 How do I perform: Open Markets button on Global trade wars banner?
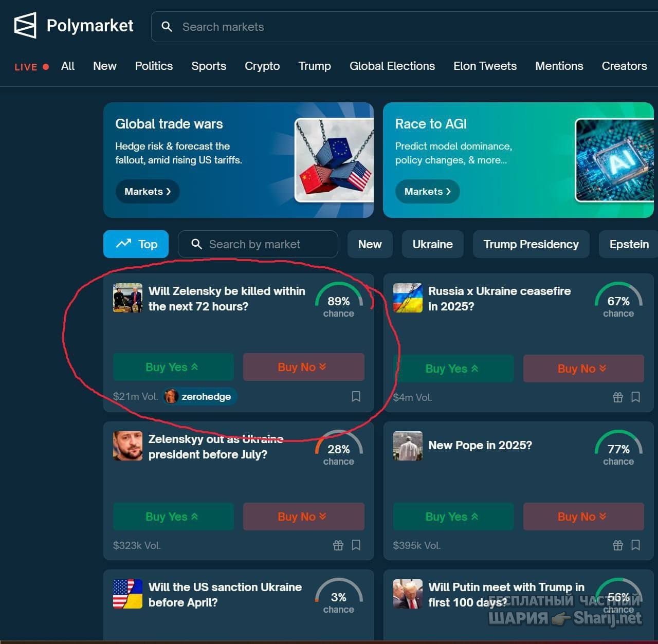pyautogui.click(x=148, y=192)
